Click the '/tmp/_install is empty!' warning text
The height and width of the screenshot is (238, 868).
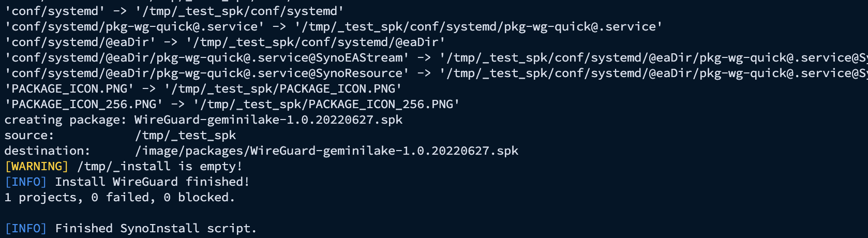pyautogui.click(x=159, y=167)
